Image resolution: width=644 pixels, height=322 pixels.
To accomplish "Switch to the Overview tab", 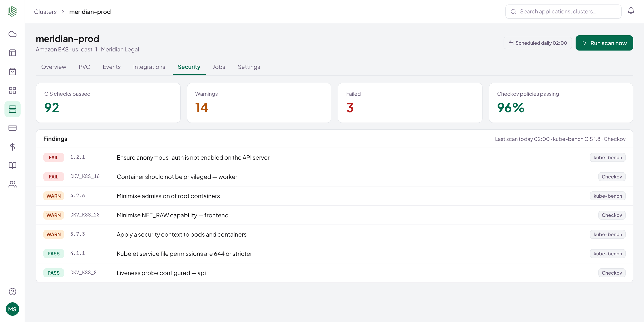I will (53, 67).
